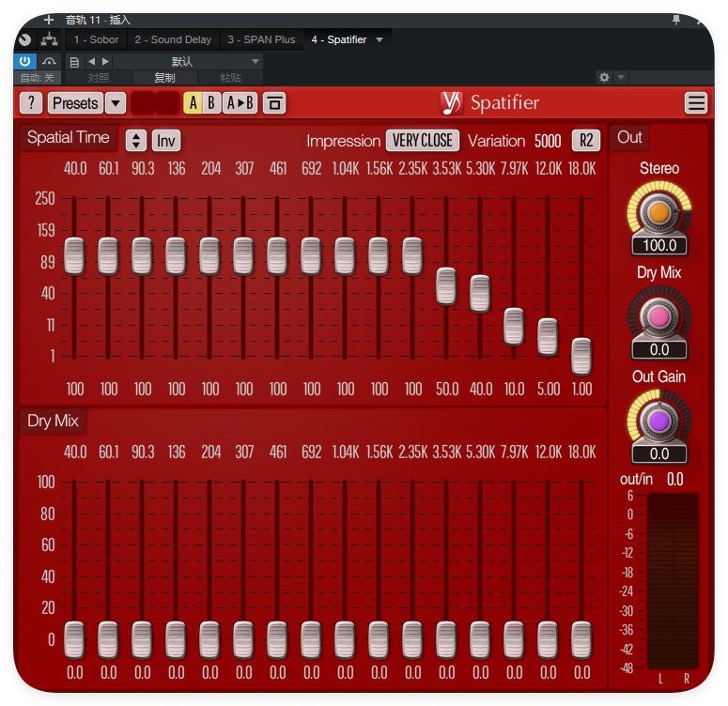Image resolution: width=728 pixels, height=706 pixels.
Task: Open the 默认 preset dropdown
Action: click(x=188, y=61)
